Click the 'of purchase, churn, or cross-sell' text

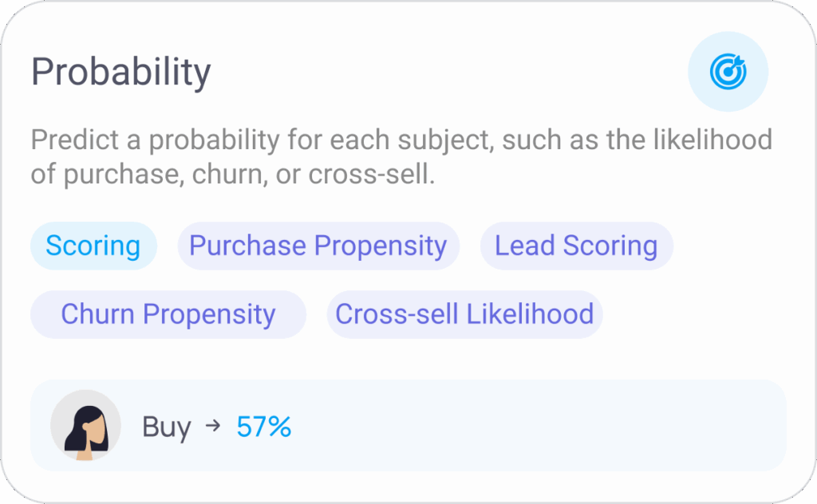tap(232, 175)
